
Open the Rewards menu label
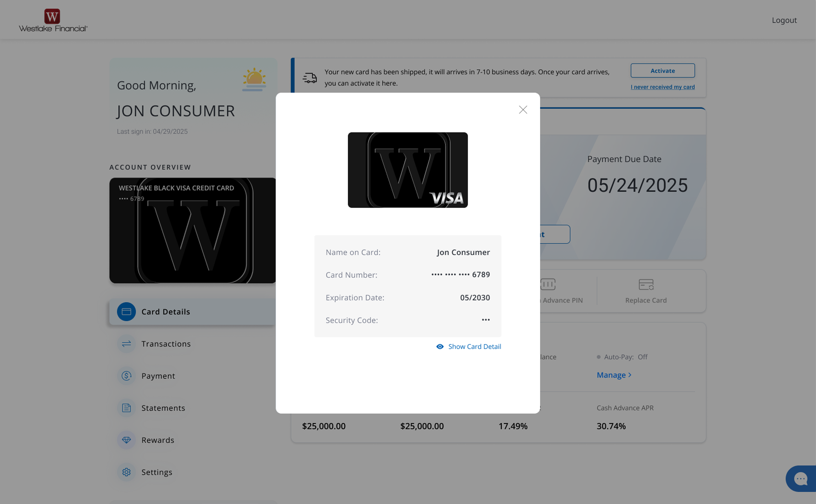coord(158,440)
